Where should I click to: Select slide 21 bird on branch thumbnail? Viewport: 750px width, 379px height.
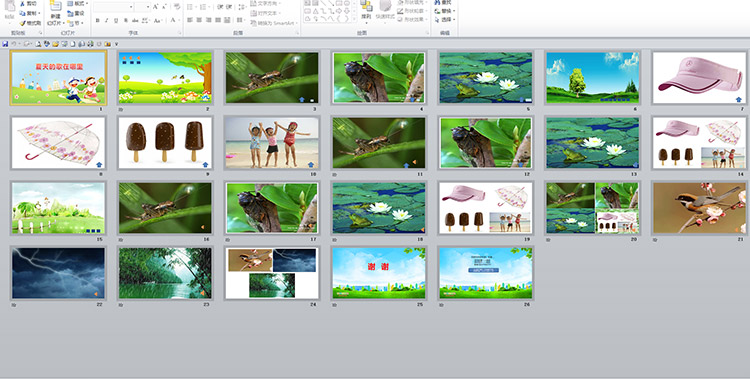point(699,208)
